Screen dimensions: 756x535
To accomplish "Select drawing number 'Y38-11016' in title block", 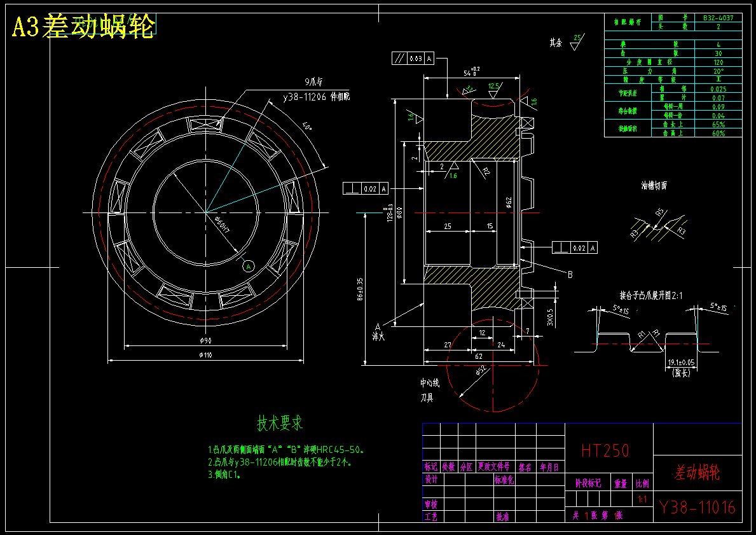I will pyautogui.click(x=697, y=507).
